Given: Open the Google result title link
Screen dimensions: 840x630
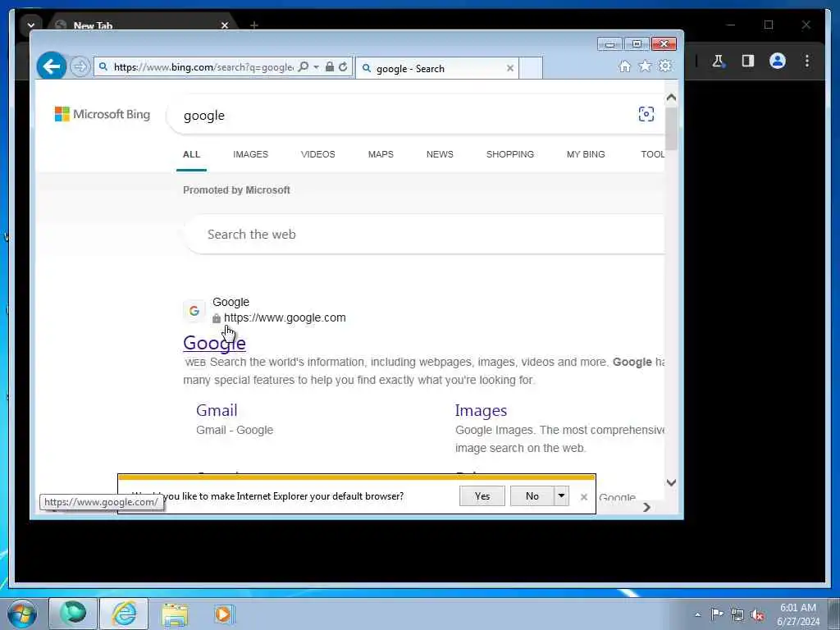Looking at the screenshot, I should coord(214,343).
